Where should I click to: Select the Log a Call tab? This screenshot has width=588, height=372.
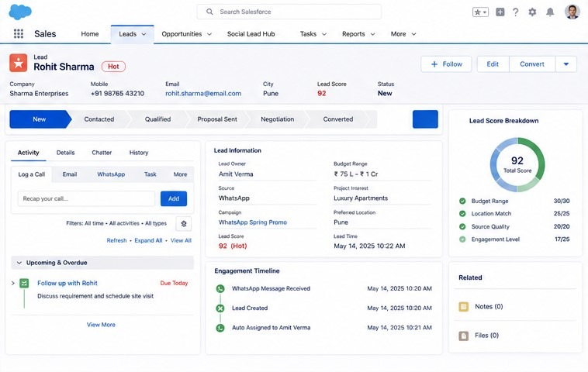click(32, 174)
